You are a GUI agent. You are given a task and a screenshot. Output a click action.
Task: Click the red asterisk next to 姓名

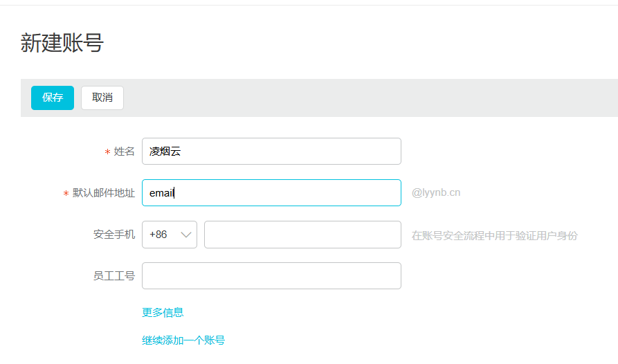pyautogui.click(x=107, y=152)
